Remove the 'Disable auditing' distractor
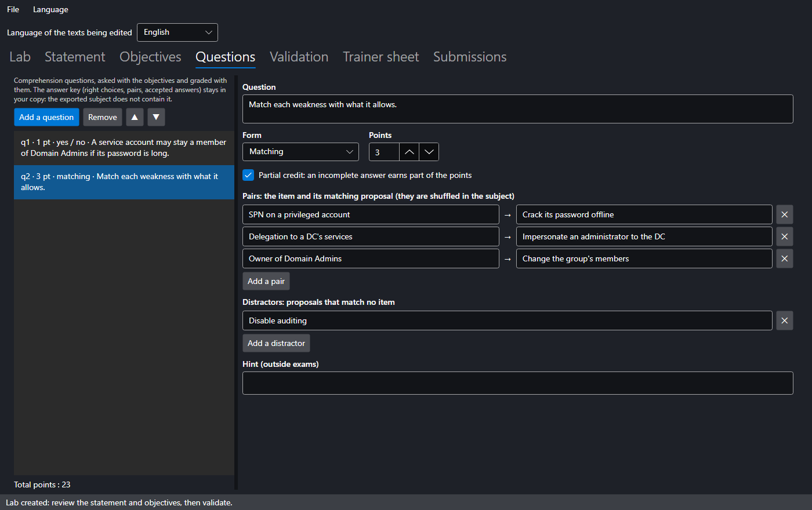This screenshot has width=812, height=510. point(784,320)
